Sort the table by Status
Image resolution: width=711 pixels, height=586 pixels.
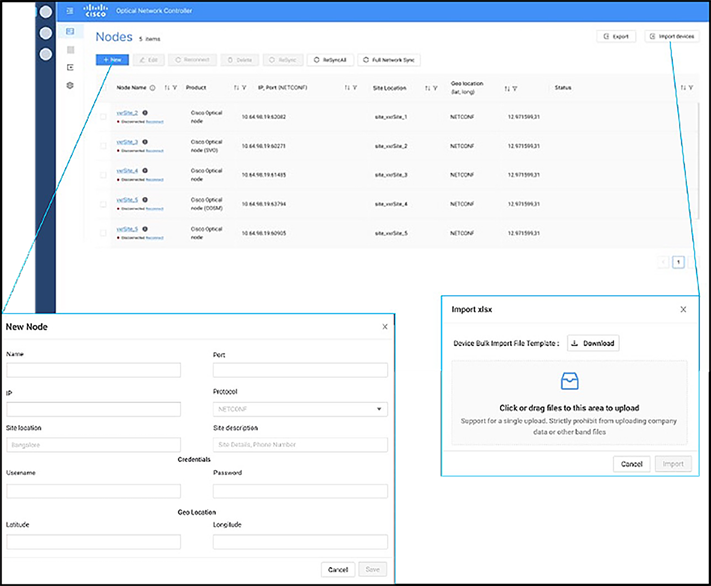click(683, 88)
